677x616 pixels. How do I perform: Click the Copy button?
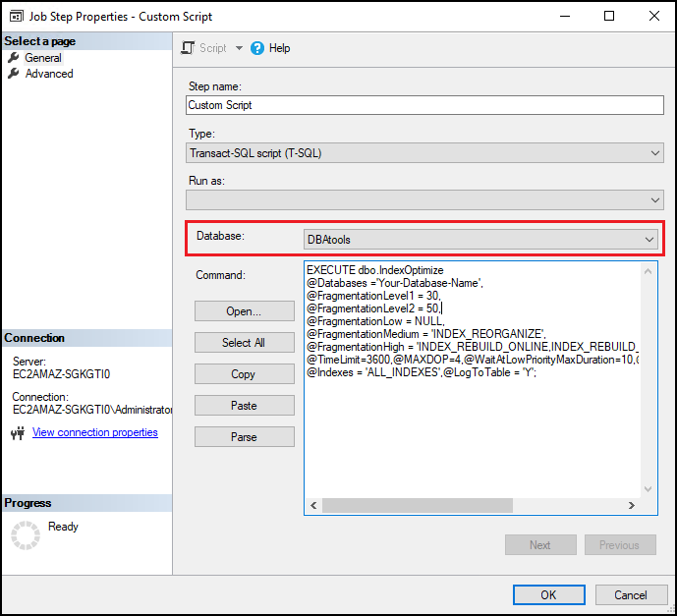click(244, 374)
